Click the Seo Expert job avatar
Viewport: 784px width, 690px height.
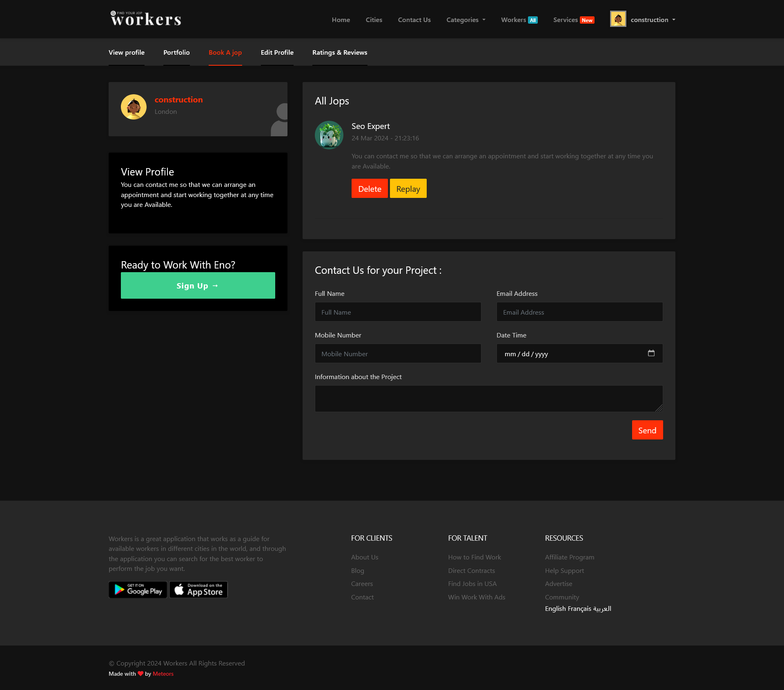coord(329,135)
